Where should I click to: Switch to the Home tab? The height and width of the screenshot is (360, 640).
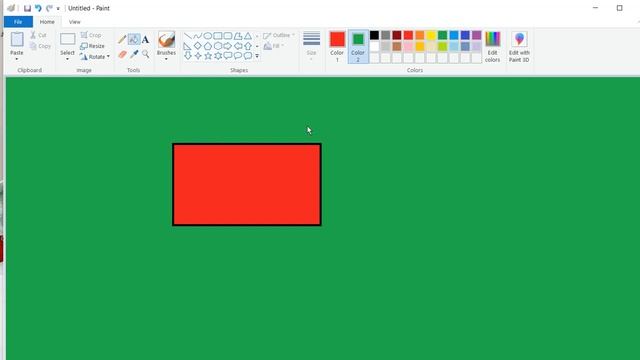(x=47, y=22)
